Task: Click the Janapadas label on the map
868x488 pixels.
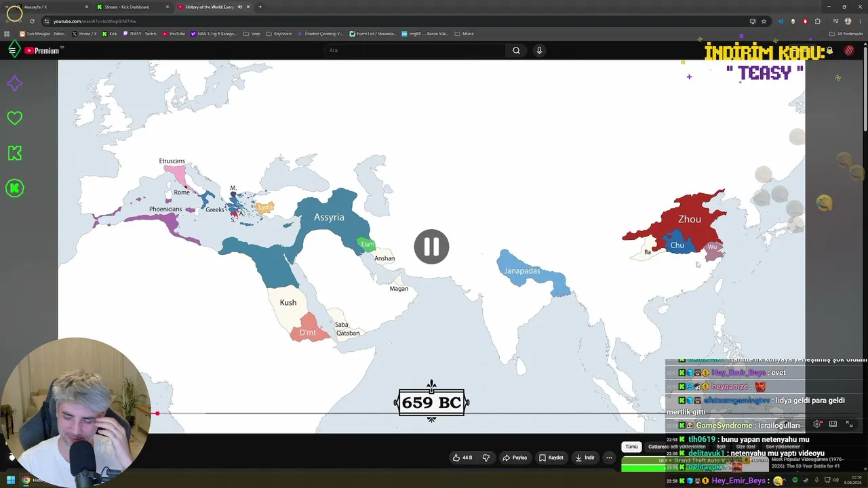Action: (x=522, y=271)
